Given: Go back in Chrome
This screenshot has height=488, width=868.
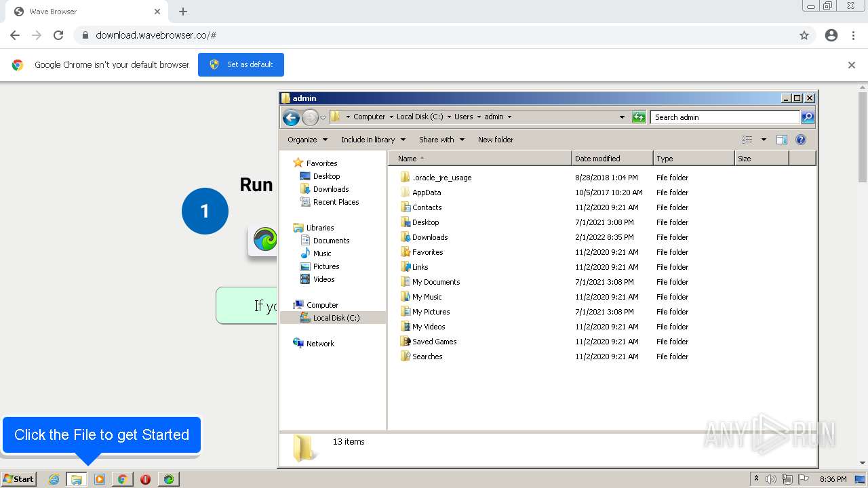Looking at the screenshot, I should click(15, 35).
